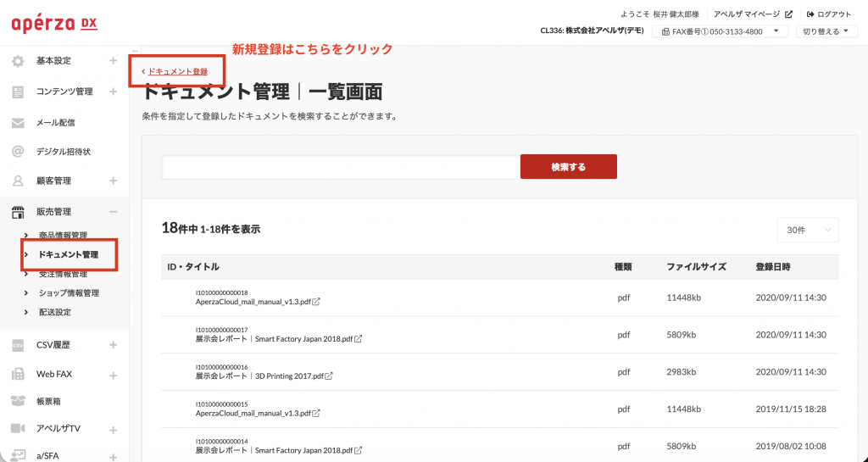
Task: Click into the document search input field
Action: point(340,167)
